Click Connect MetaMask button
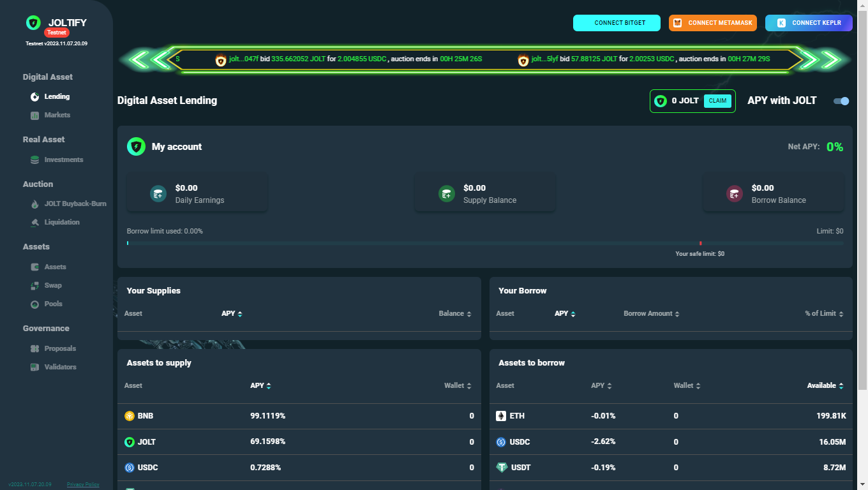Viewport: 868px width, 490px height. pos(713,23)
